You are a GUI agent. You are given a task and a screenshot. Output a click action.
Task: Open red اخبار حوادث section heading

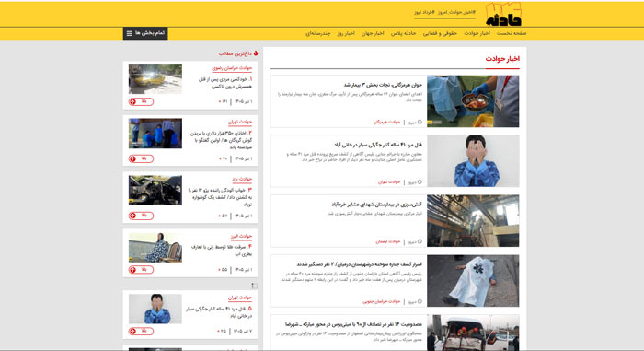(x=502, y=59)
